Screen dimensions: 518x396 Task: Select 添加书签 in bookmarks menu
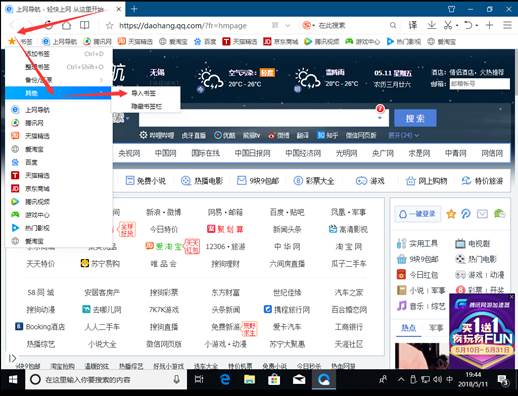point(59,54)
